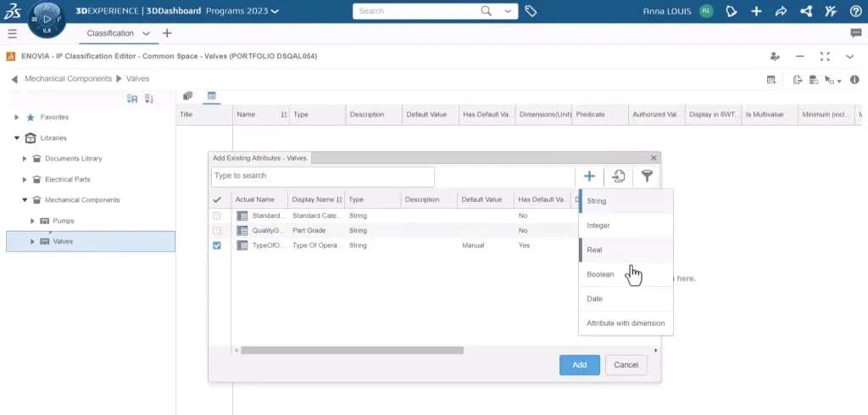Choose Attribute with dimension option
The height and width of the screenshot is (415, 868).
626,323
